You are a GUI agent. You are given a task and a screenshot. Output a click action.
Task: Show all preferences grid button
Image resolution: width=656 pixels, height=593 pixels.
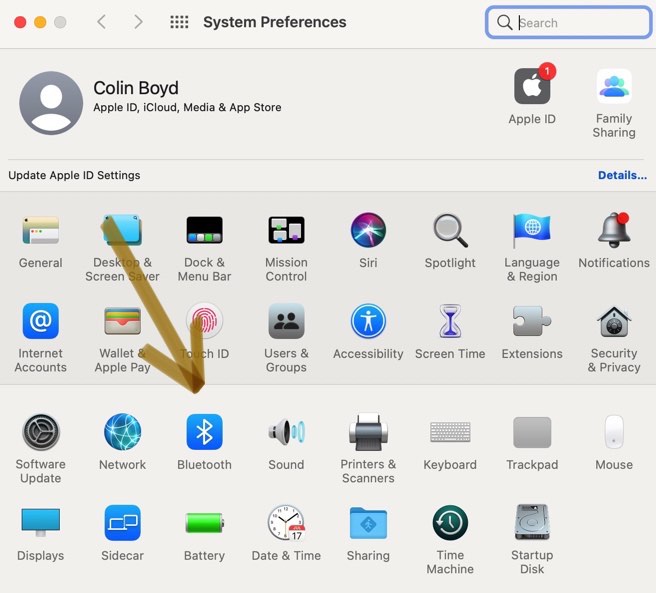pyautogui.click(x=179, y=22)
